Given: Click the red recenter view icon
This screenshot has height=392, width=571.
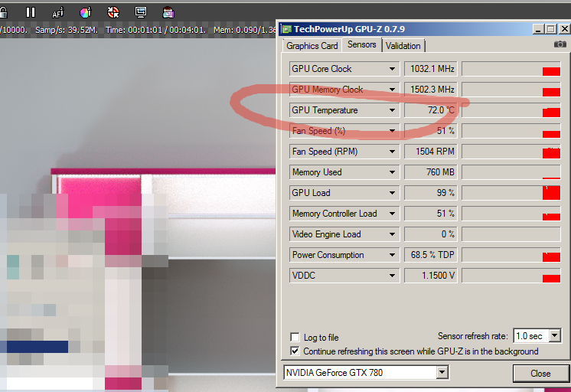Looking at the screenshot, I should coord(113,13).
